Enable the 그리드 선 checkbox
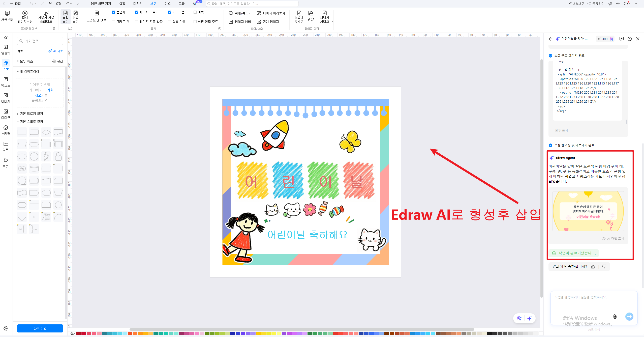This screenshot has height=337, width=644. pyautogui.click(x=113, y=22)
